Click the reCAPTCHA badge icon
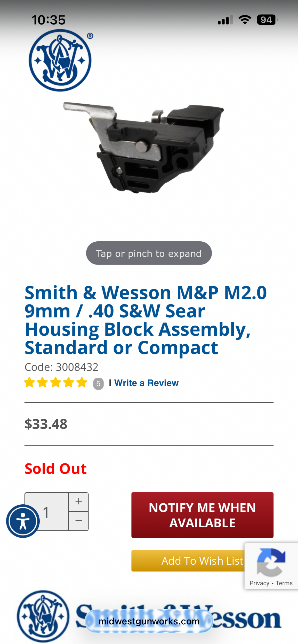This screenshot has height=644, width=298. (x=271, y=562)
